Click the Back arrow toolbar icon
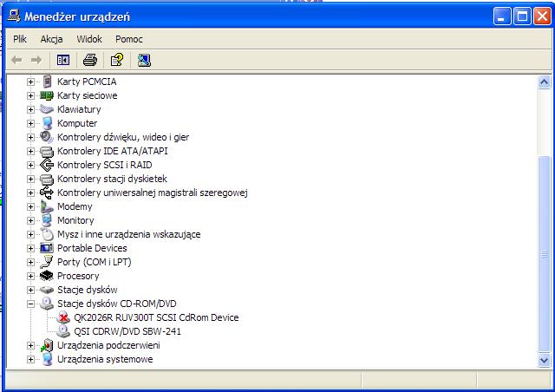The height and width of the screenshot is (392, 555). 16,60
